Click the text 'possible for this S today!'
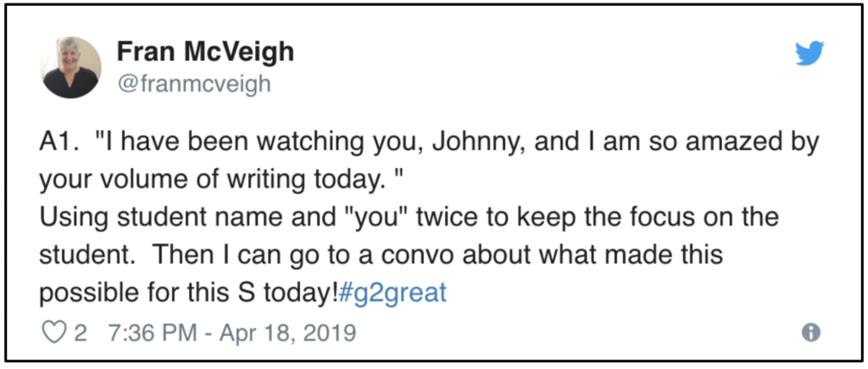 pos(188,293)
